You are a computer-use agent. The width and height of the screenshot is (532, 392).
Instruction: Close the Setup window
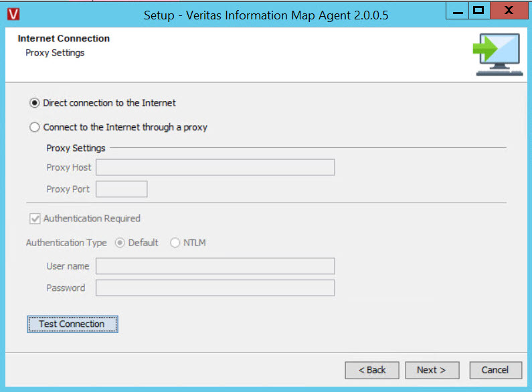pos(509,11)
